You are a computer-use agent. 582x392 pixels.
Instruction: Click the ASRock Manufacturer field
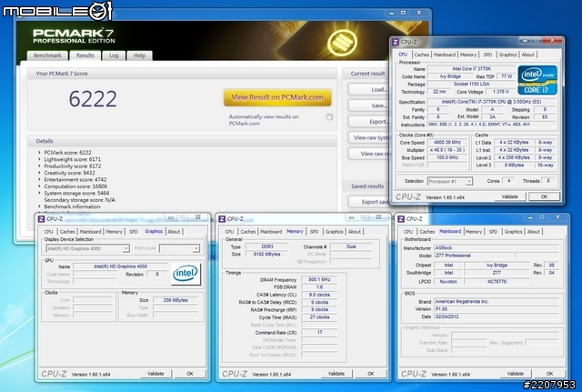click(x=497, y=247)
